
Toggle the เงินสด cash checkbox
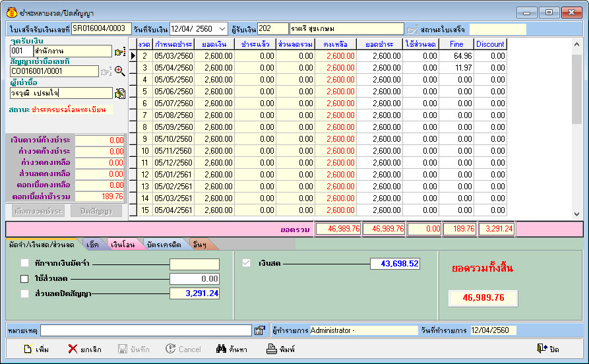[246, 263]
